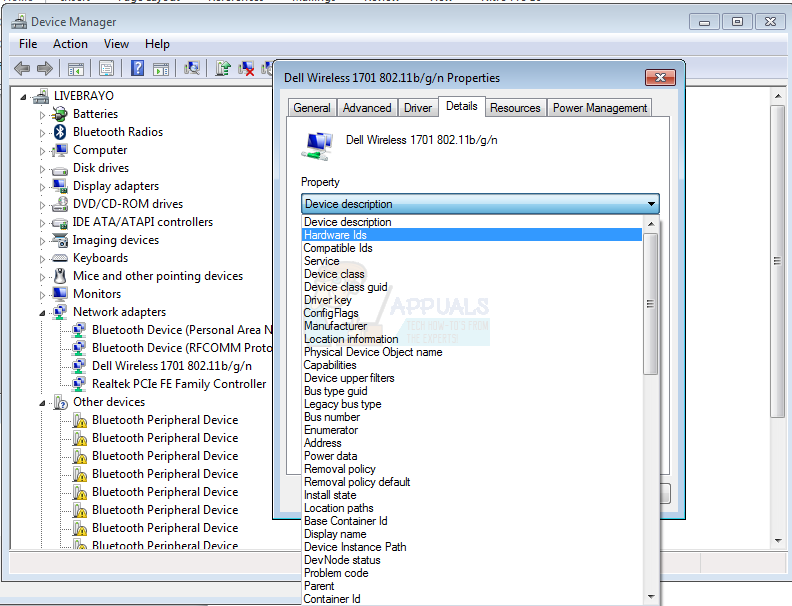
Task: Switch to the Resources tab
Action: coord(515,108)
